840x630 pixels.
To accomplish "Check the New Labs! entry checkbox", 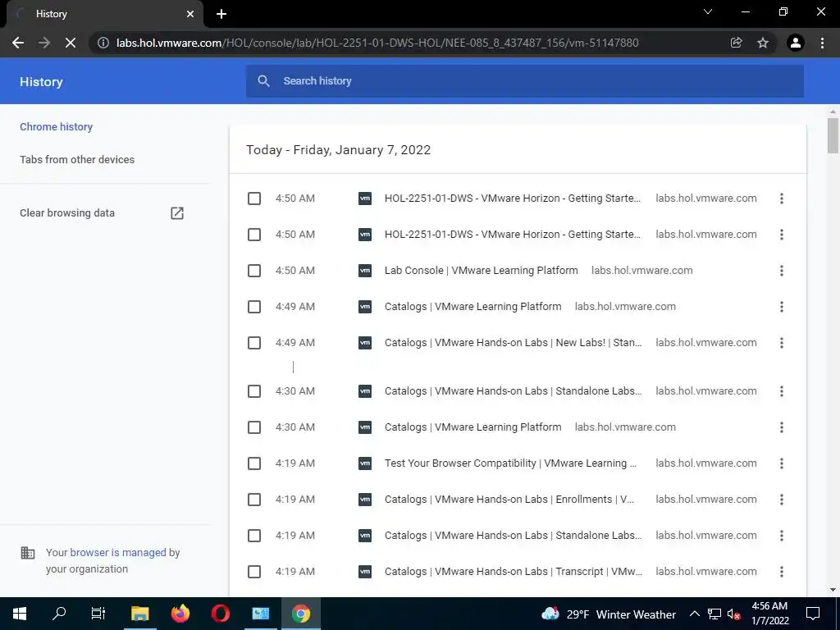I will (x=254, y=343).
